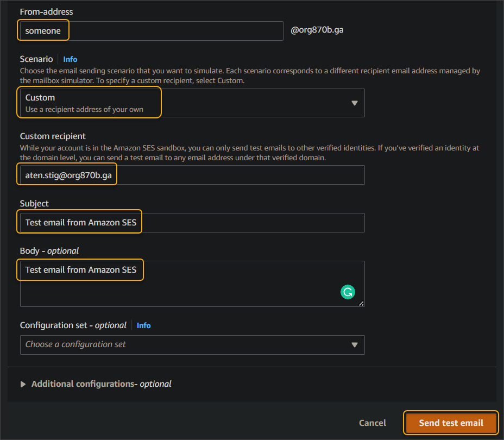Screen dimensions: 504x440
Task: Click the Body - optional label
Action: [x=49, y=251]
